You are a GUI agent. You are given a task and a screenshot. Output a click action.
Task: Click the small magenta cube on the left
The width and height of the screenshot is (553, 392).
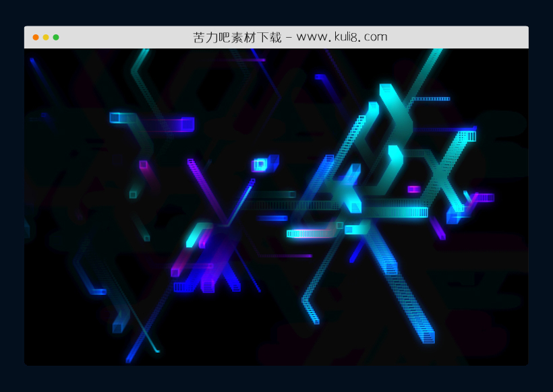pos(143,164)
